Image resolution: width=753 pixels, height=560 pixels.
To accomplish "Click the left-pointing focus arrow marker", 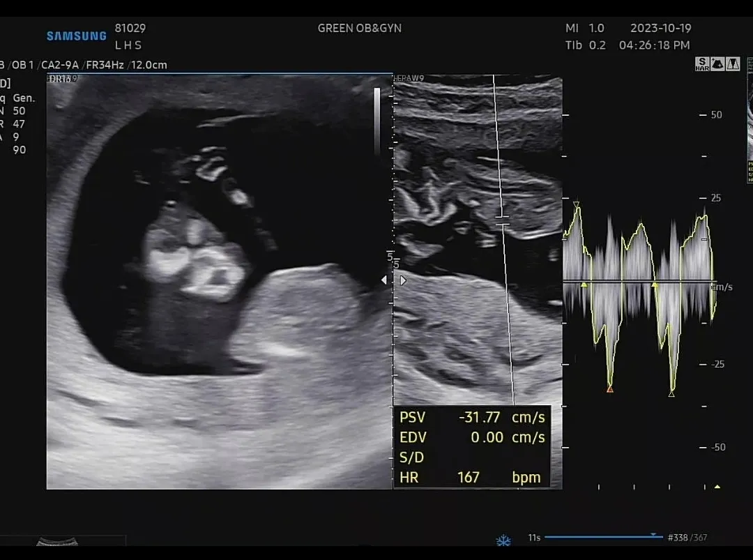I will coord(383,280).
